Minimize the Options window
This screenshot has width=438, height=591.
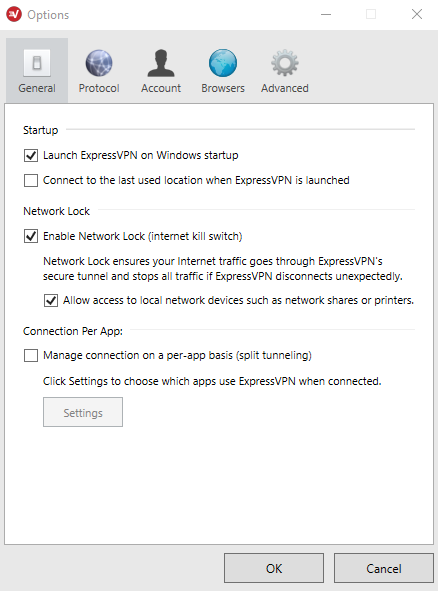pos(326,14)
